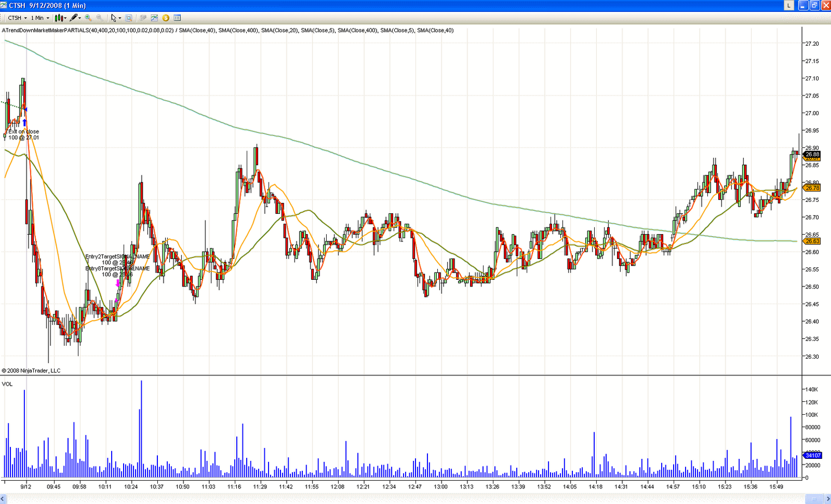Click the Entry8TargetSIGNALNAME trade label
The width and height of the screenshot is (831, 504).
point(117,268)
